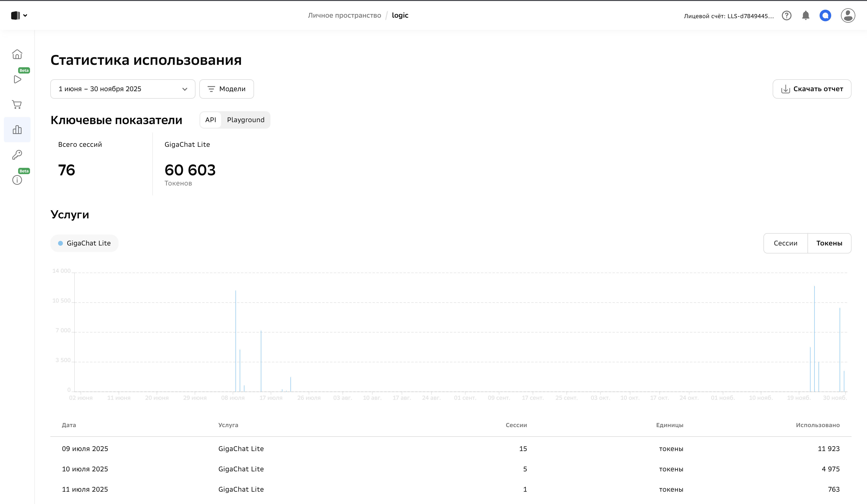Screen dimensions: 867x504
Task: Select the API tab
Action: 210,120
